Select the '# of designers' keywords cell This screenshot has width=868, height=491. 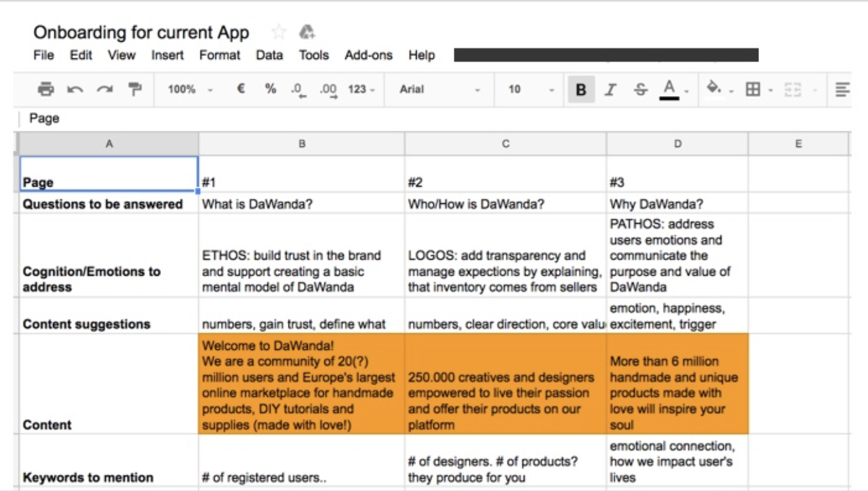click(505, 461)
